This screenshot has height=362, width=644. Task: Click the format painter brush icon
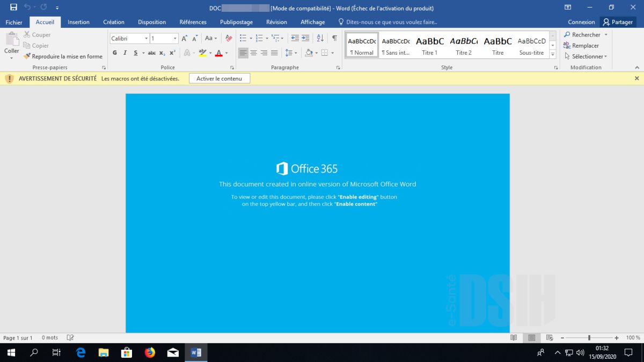tap(27, 56)
